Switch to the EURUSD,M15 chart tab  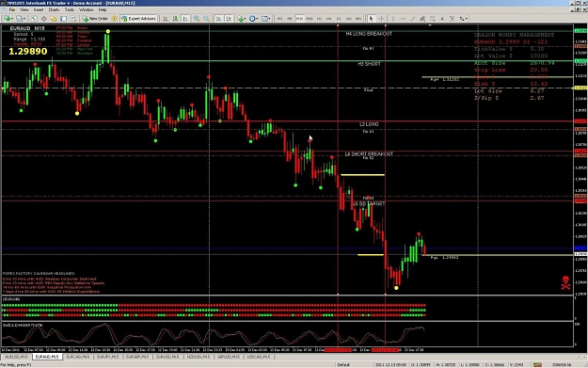(167, 357)
